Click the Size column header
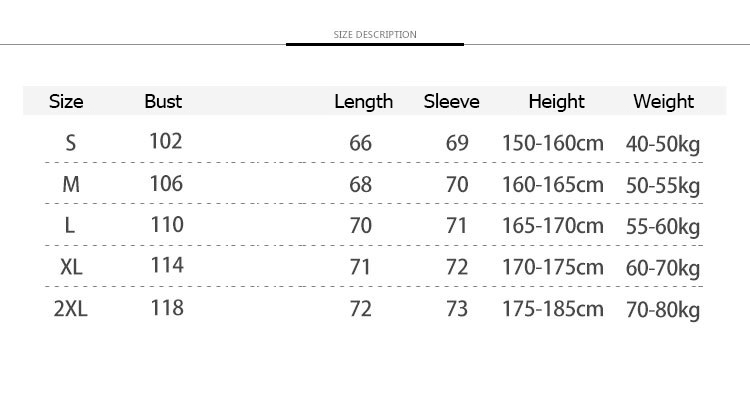The image size is (750, 412). (x=66, y=101)
